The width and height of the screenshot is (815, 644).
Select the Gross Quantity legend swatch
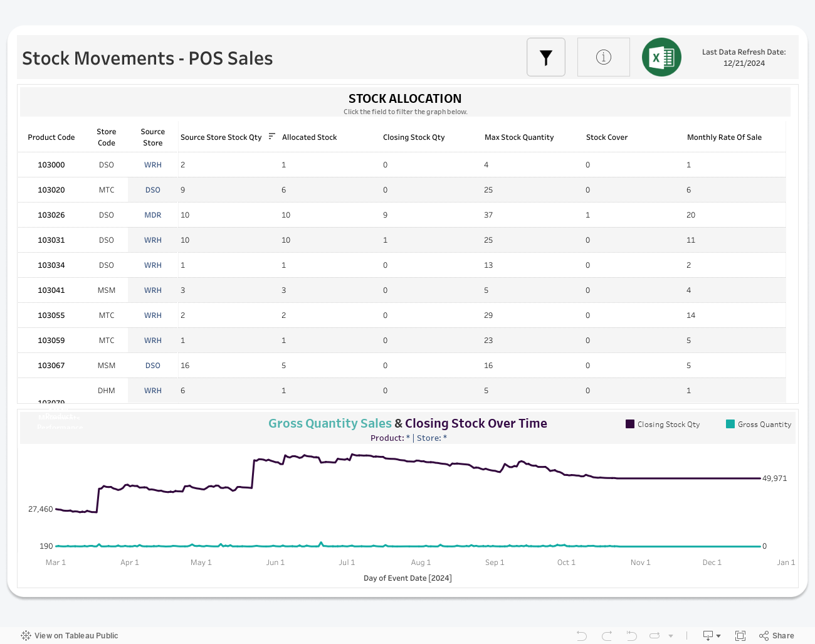click(x=730, y=424)
